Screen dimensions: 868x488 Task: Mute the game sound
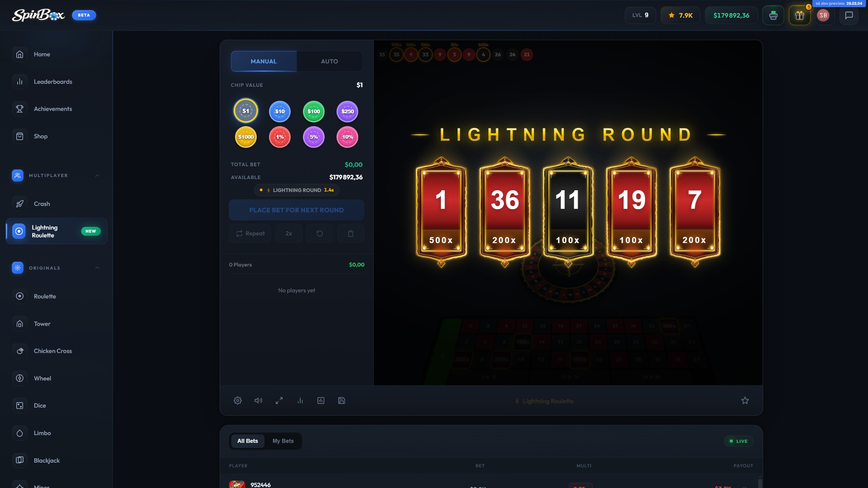[x=258, y=401]
